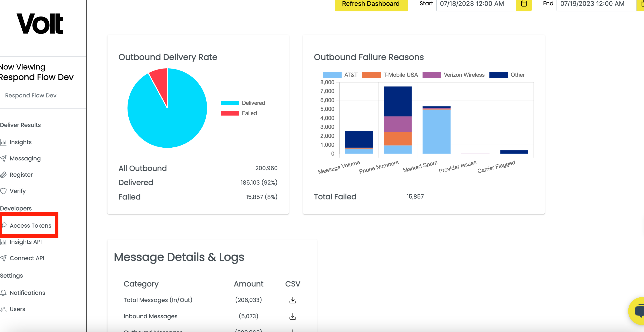Open the Insights API menu item

click(x=26, y=242)
